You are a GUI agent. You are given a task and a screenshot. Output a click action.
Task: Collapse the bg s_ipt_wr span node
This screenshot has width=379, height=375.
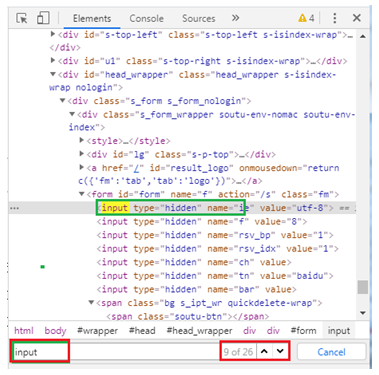click(x=91, y=302)
